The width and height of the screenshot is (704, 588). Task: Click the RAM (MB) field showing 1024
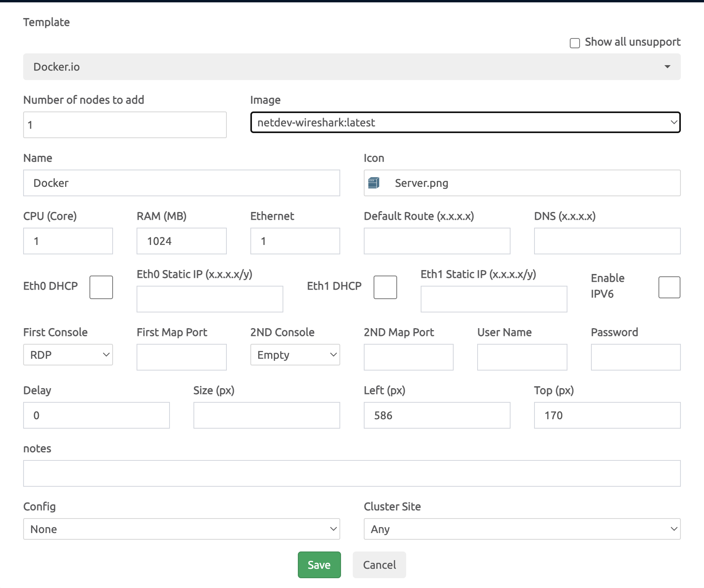pos(182,241)
